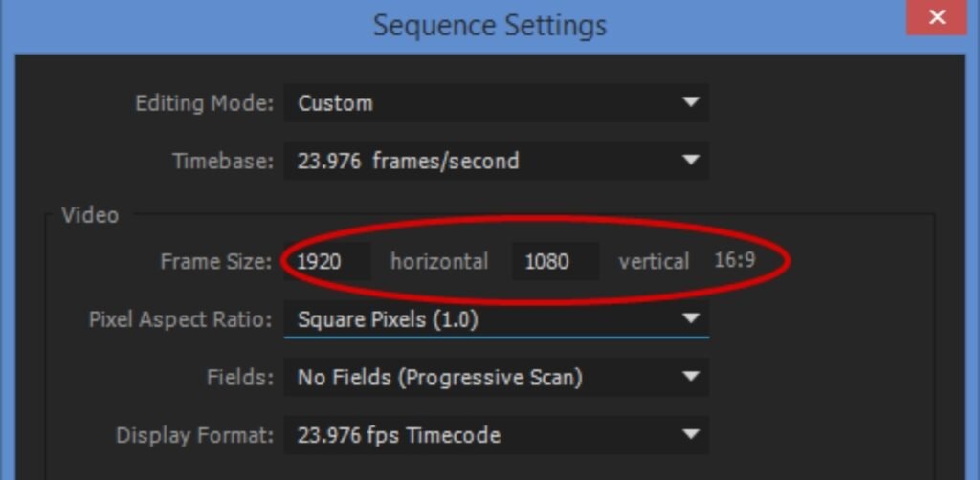The width and height of the screenshot is (980, 480).
Task: Click the "vertical" label after 1080
Action: coord(654,262)
